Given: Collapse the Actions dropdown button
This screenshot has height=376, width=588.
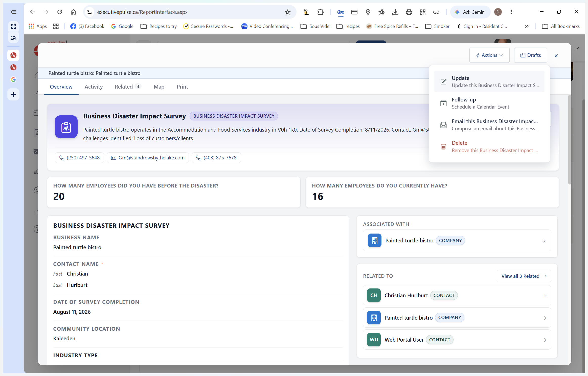Looking at the screenshot, I should (489, 55).
